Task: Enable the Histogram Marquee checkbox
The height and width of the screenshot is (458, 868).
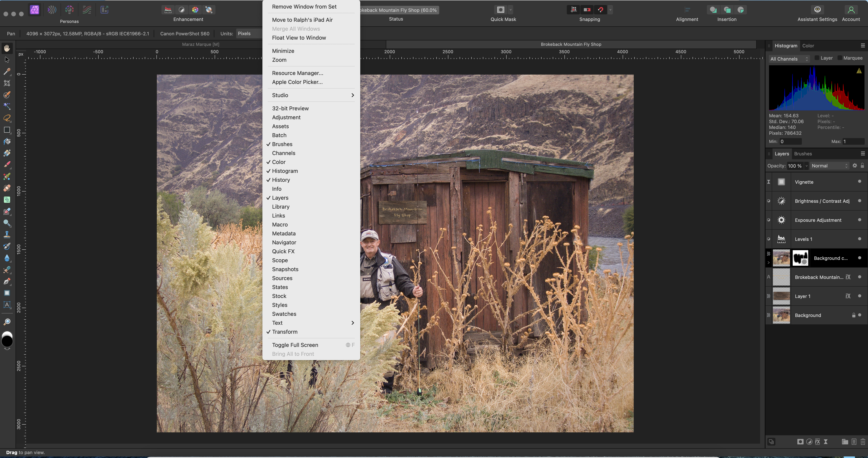Action: click(840, 58)
